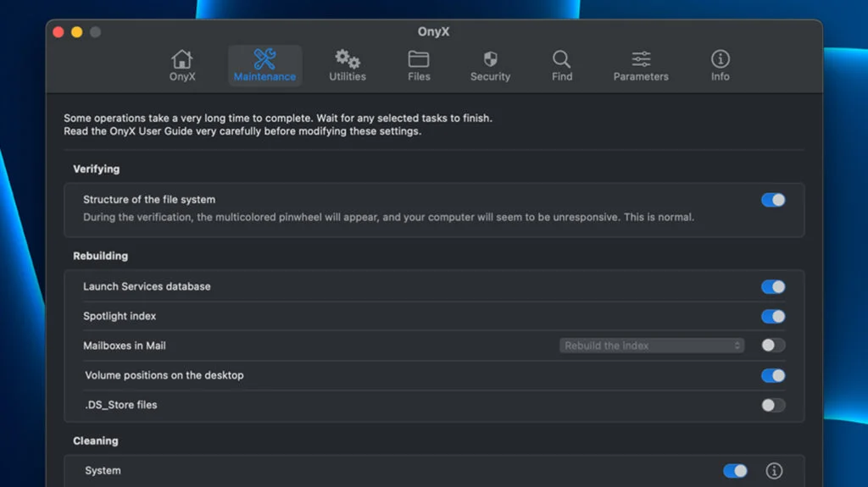This screenshot has width=868, height=487.
Task: Turn off Launch Services database switch
Action: 773,286
